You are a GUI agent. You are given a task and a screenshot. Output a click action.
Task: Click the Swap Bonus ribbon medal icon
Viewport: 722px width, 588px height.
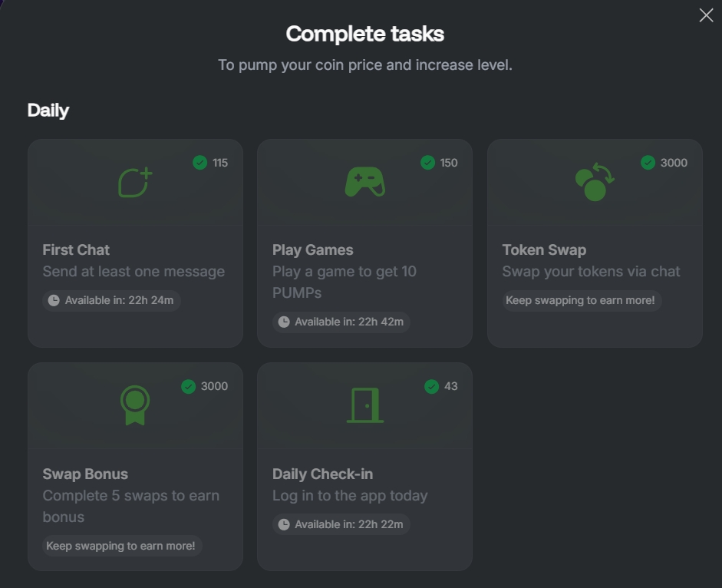point(135,405)
